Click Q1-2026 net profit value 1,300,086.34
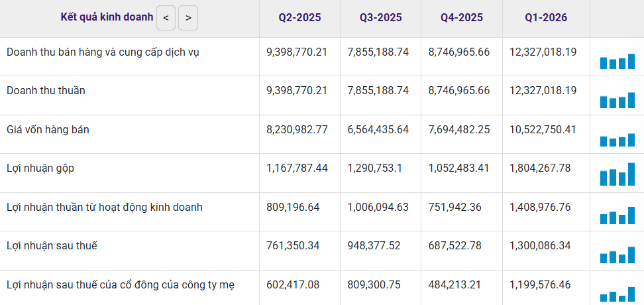The width and height of the screenshot is (644, 305). point(540,246)
